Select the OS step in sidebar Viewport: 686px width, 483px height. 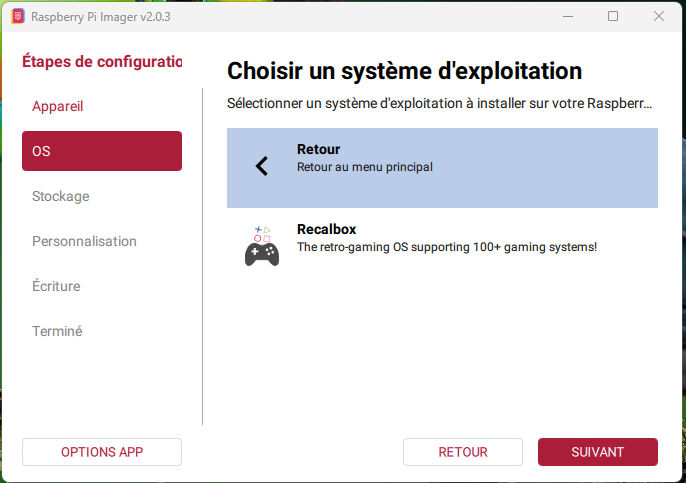102,151
